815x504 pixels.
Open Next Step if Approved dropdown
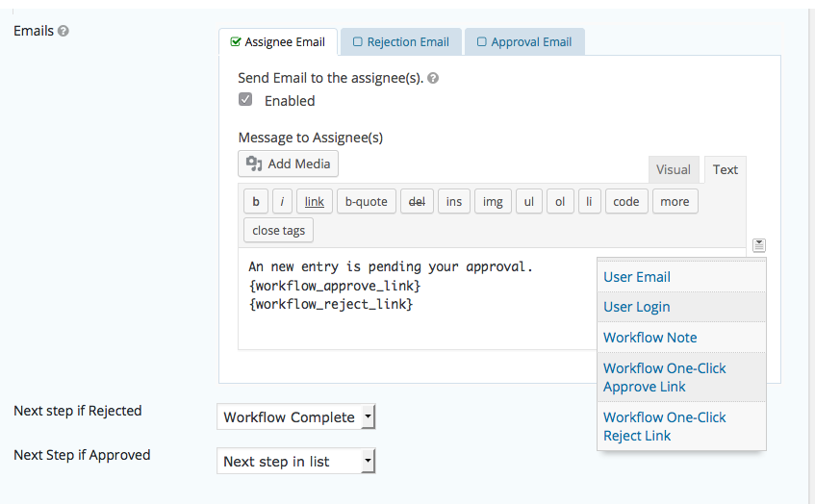tap(295, 461)
